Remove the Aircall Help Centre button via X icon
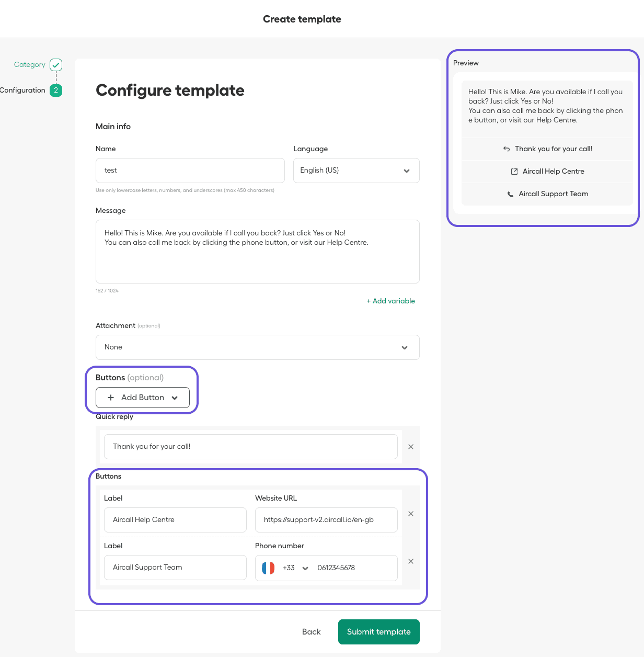The image size is (644, 657). coord(410,514)
